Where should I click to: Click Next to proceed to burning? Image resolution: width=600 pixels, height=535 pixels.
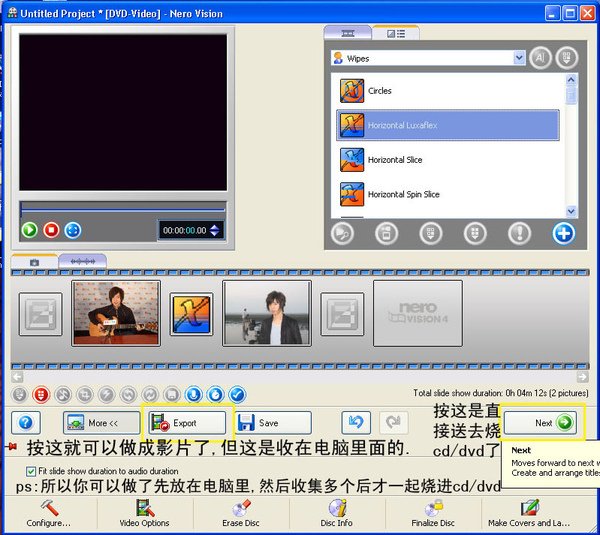tap(540, 423)
